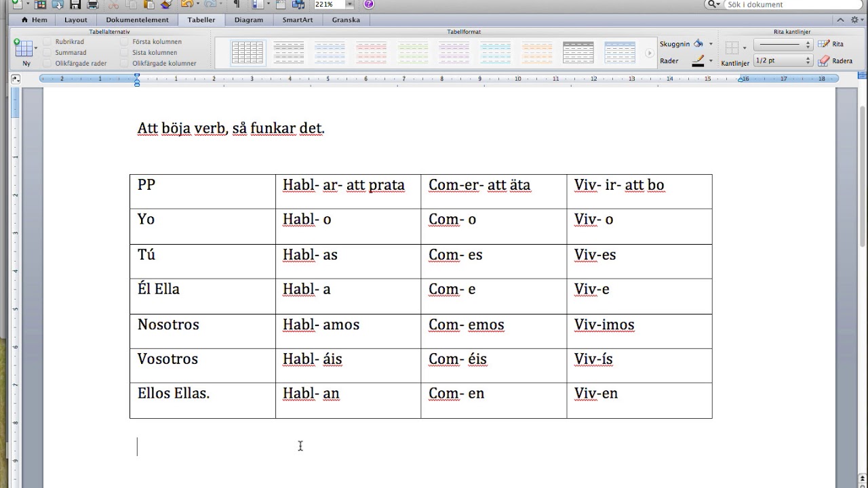This screenshot has width=868, height=488.
Task: Click the ribbon settings gear icon
Action: (855, 20)
